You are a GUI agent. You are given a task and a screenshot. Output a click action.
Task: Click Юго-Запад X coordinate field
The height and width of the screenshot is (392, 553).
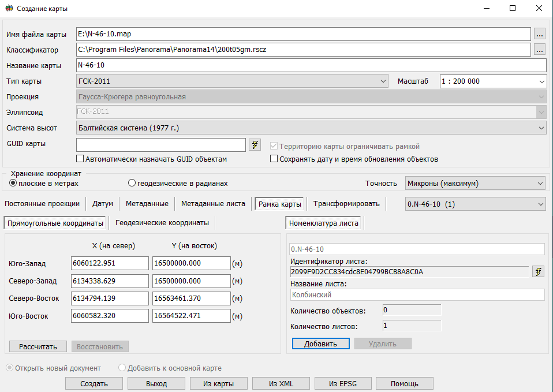(110, 264)
